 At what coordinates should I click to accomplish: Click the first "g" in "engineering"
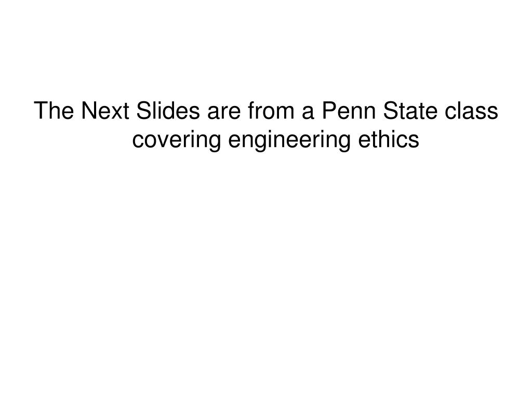coord(259,144)
